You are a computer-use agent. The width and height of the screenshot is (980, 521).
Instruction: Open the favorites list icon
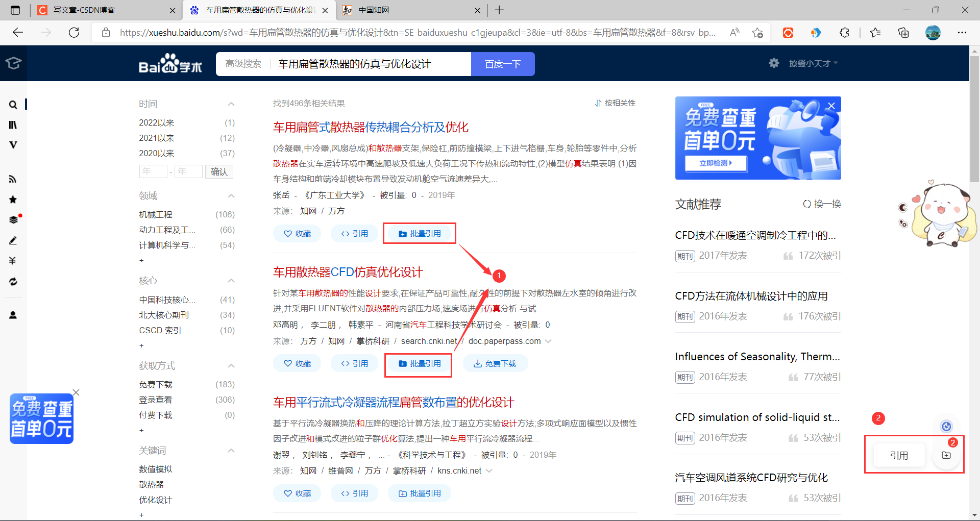pos(875,33)
